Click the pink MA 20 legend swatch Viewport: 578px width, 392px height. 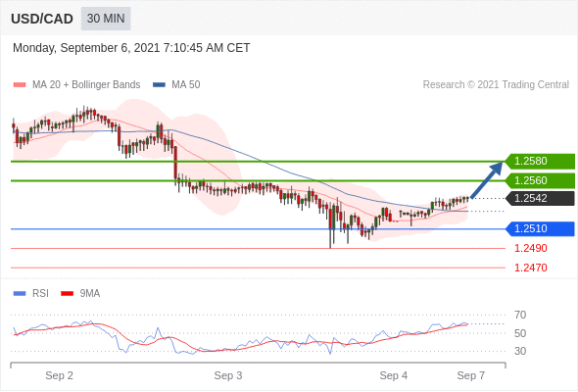click(20, 85)
